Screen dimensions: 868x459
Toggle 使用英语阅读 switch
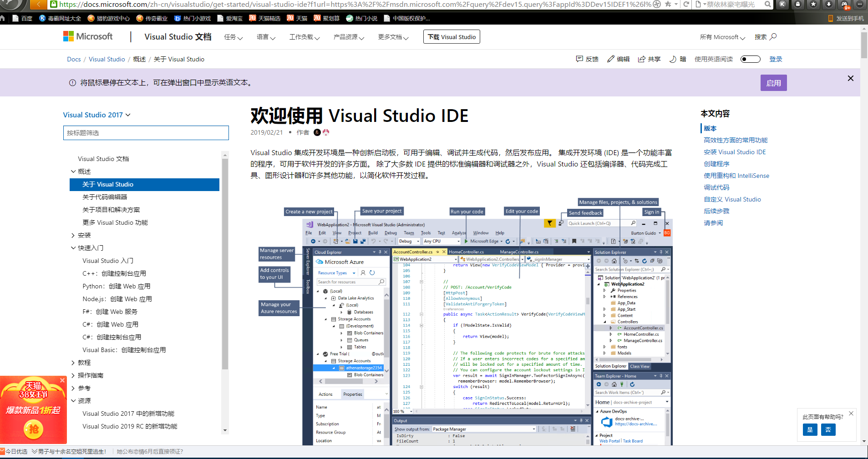pos(751,59)
